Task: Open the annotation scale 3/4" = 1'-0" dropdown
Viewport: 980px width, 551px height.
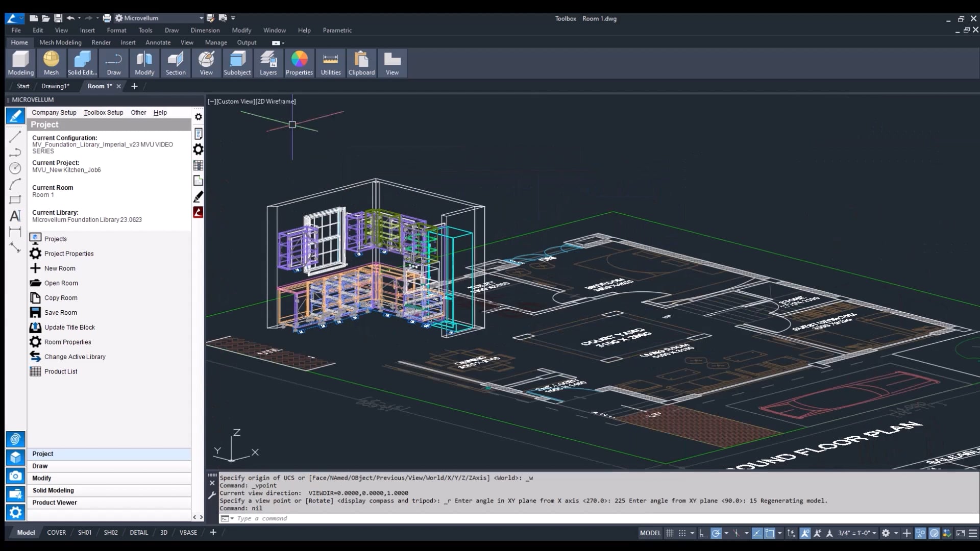Action: point(857,533)
